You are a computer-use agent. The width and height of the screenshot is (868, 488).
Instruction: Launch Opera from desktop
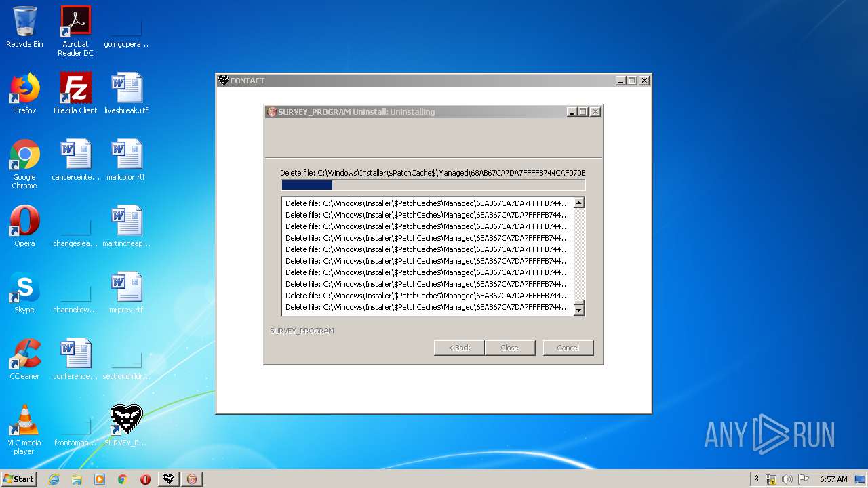(24, 226)
